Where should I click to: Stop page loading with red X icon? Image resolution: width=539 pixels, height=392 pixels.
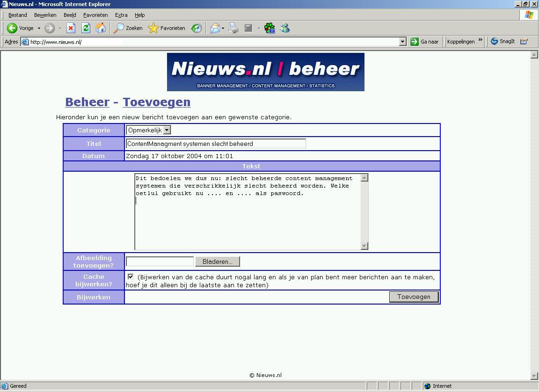[x=71, y=28]
